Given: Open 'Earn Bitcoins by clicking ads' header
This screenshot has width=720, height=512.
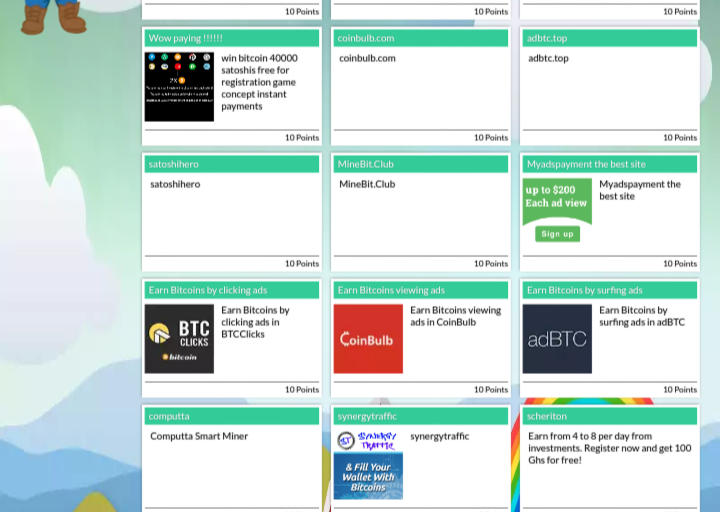Looking at the screenshot, I should click(x=208, y=290).
